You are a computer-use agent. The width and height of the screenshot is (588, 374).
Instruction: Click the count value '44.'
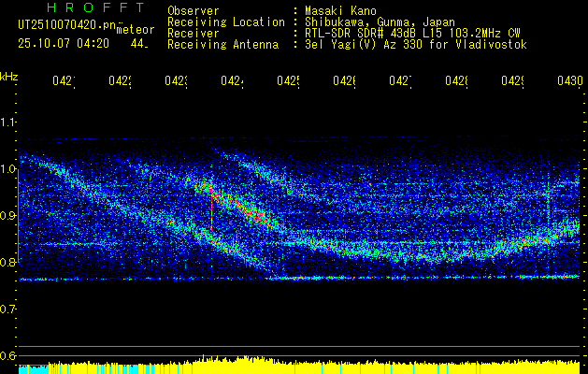tap(139, 44)
